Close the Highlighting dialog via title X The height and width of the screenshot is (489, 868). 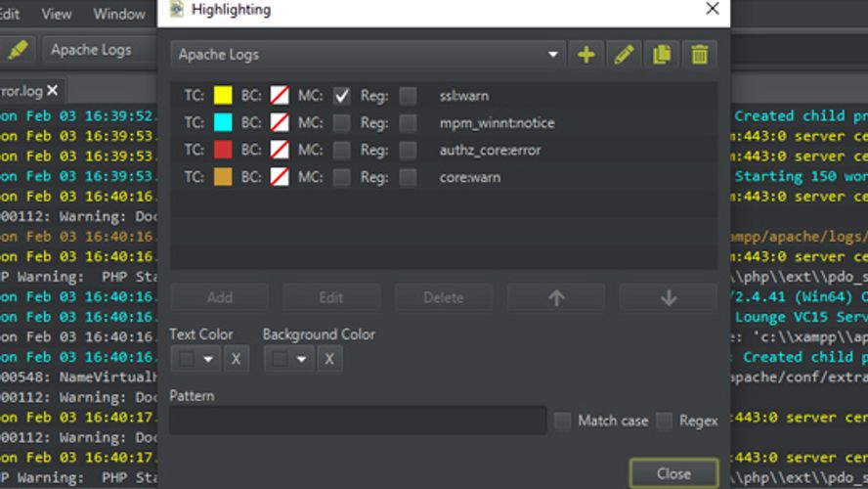(713, 9)
